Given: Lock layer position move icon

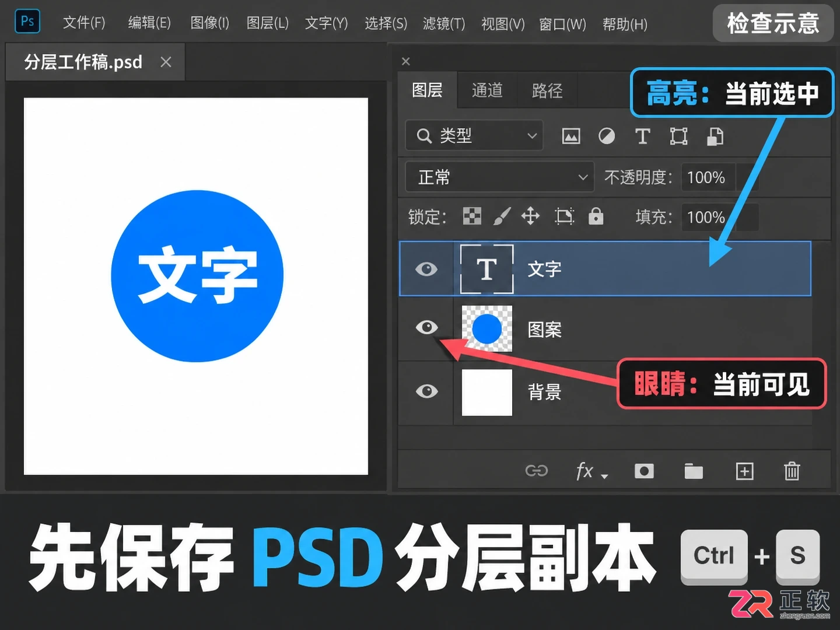Looking at the screenshot, I should tap(530, 216).
